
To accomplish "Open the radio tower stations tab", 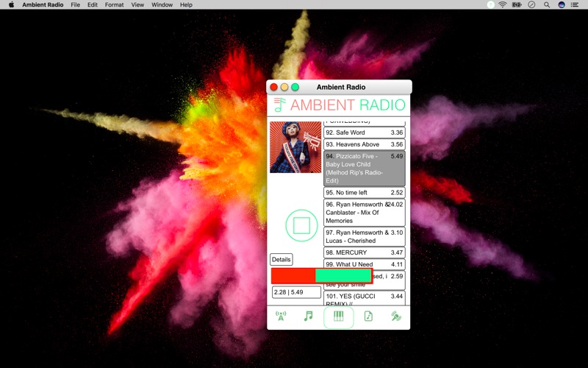I will click(x=281, y=316).
